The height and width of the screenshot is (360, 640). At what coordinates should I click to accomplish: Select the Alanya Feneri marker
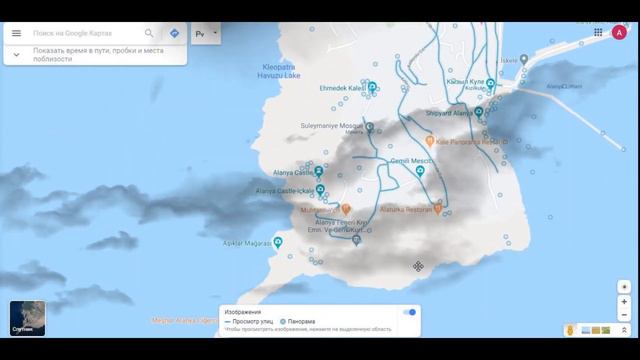[x=356, y=240]
